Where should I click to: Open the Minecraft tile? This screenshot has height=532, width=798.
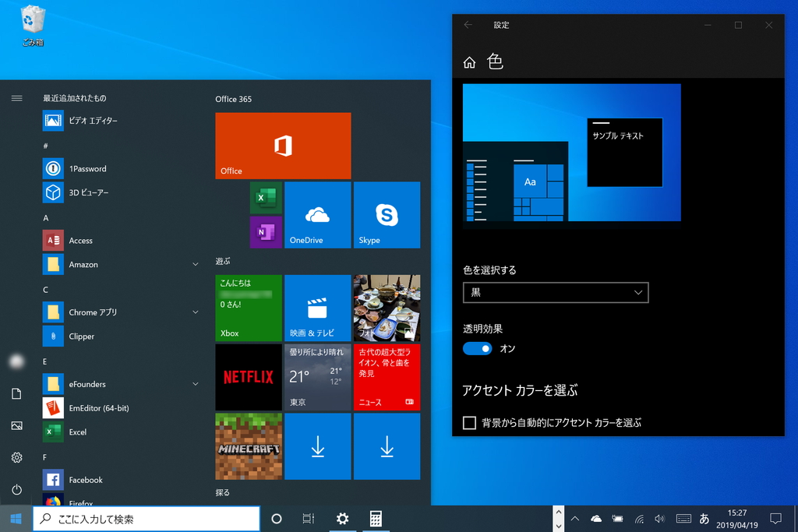(x=249, y=446)
